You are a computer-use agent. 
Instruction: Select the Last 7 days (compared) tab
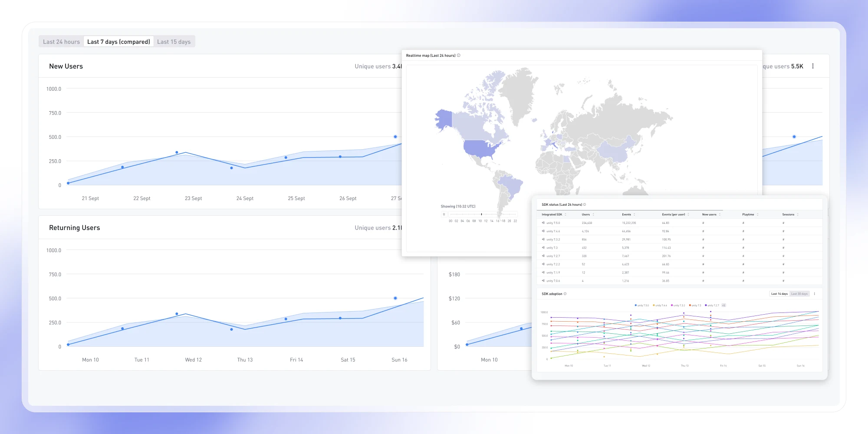click(118, 42)
